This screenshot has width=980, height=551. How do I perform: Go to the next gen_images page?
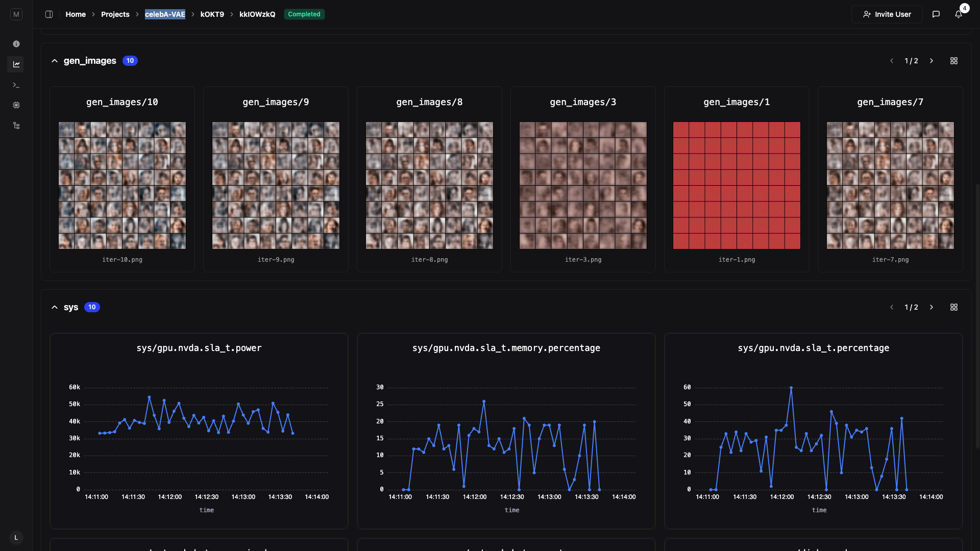932,61
